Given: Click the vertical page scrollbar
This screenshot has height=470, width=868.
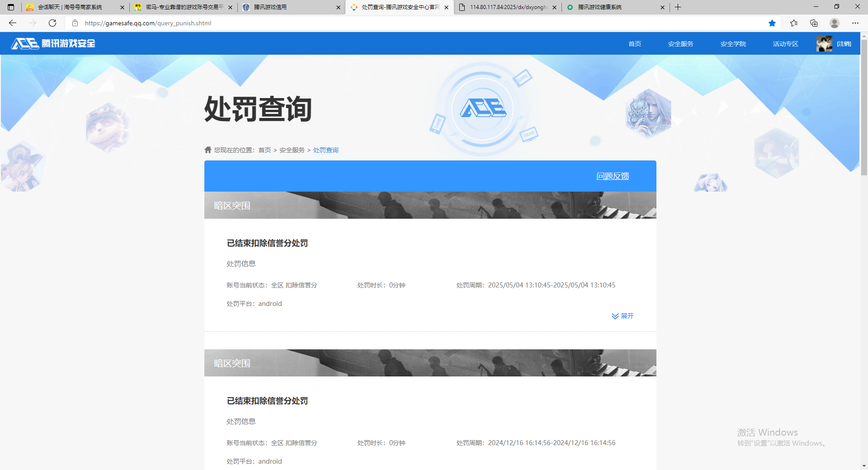Looking at the screenshot, I should click(x=864, y=108).
